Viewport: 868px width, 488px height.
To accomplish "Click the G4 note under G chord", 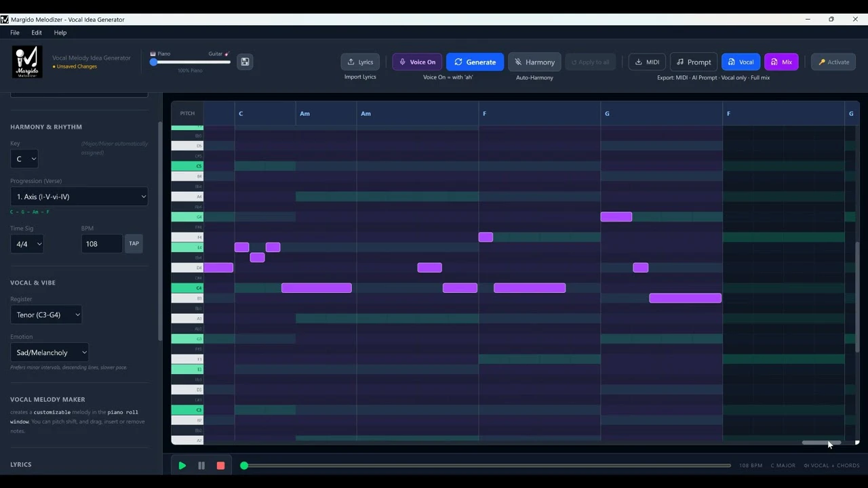I will tap(616, 217).
